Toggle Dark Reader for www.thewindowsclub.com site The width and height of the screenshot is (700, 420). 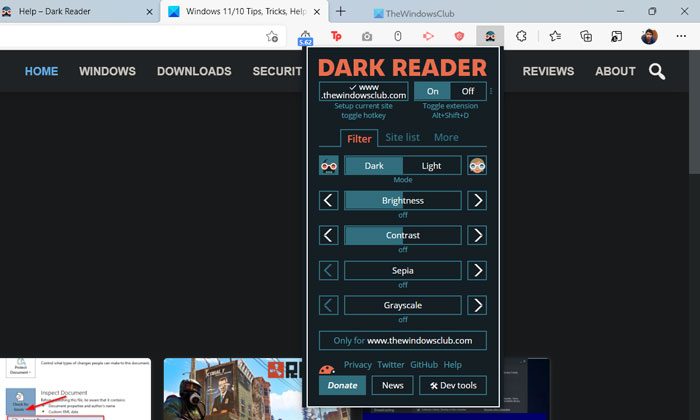tap(363, 91)
